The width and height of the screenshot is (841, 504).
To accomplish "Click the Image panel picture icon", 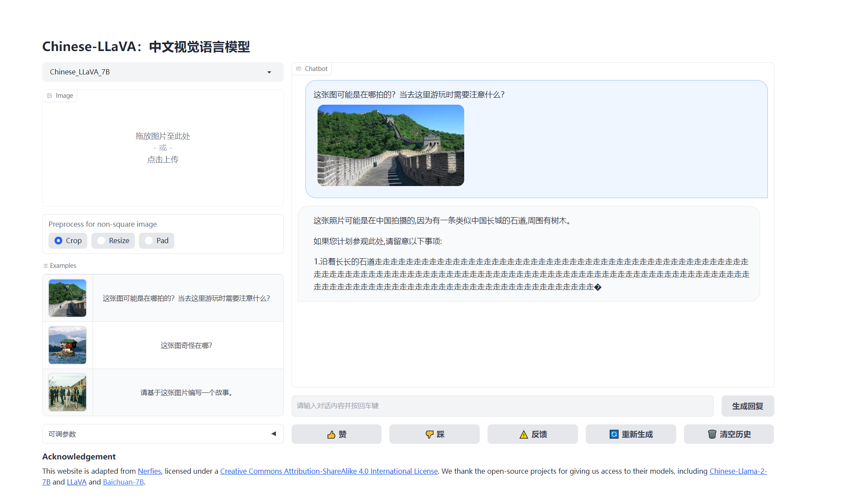I will click(49, 95).
